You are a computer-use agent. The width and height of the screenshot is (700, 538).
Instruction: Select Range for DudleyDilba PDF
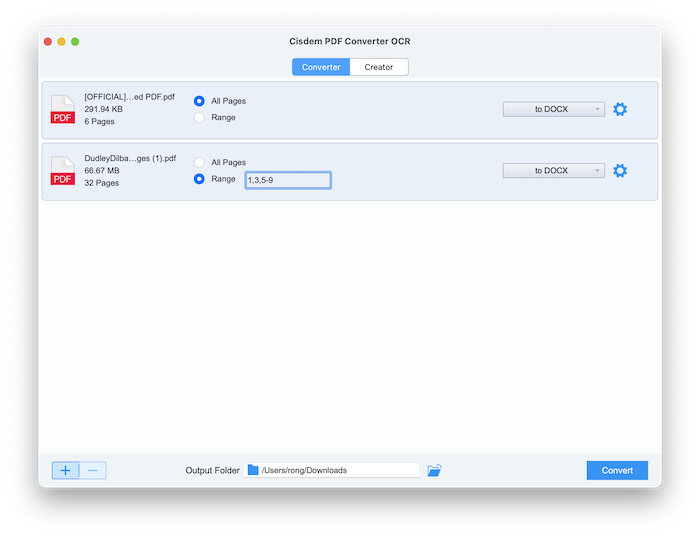[199, 179]
